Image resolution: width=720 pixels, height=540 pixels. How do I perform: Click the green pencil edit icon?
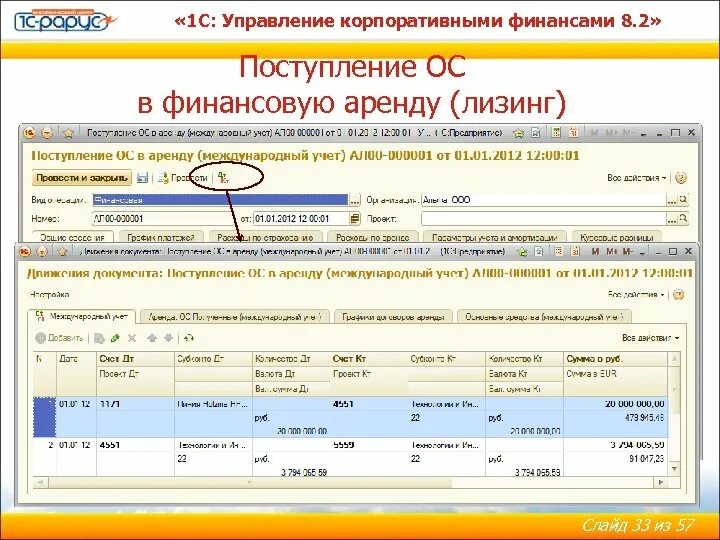tap(115, 338)
